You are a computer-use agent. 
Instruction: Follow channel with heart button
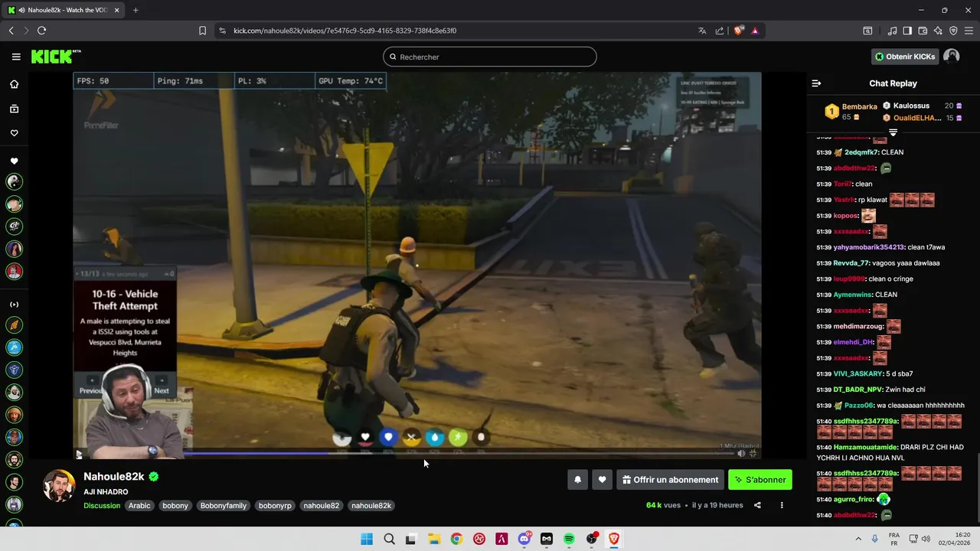tap(603, 480)
